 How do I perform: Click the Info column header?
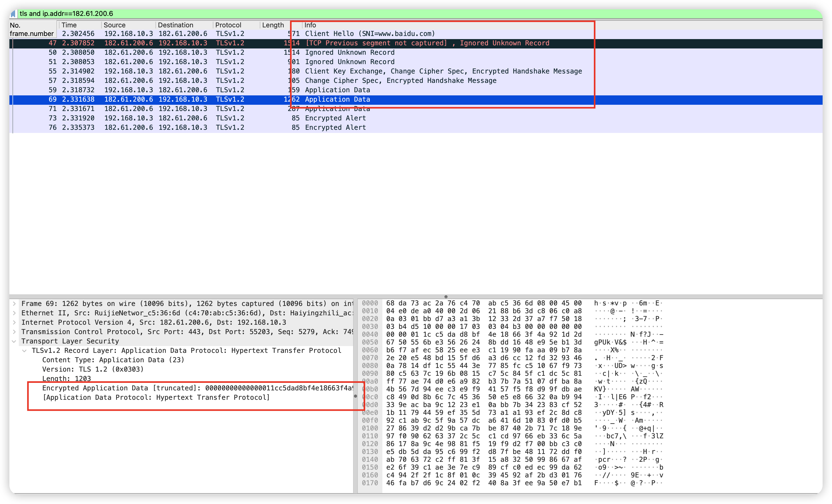click(310, 25)
